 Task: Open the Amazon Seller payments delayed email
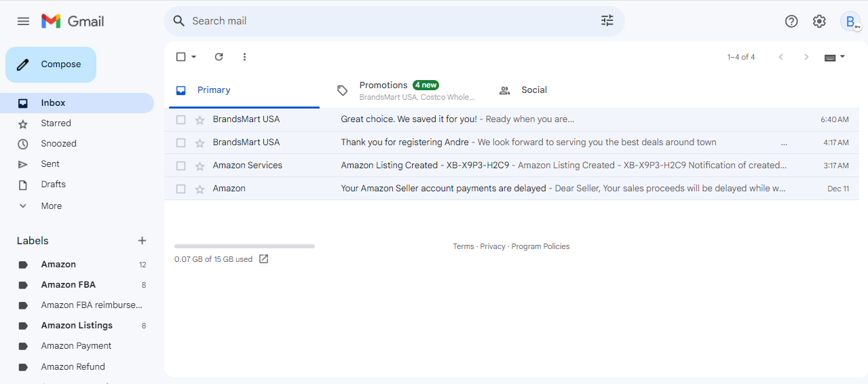512,189
